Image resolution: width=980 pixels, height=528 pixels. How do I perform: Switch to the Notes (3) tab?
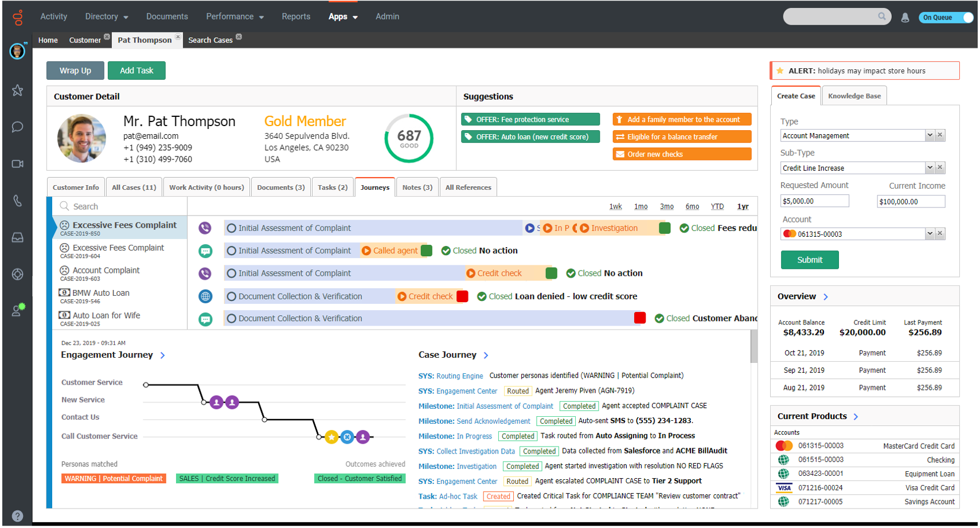pos(417,187)
